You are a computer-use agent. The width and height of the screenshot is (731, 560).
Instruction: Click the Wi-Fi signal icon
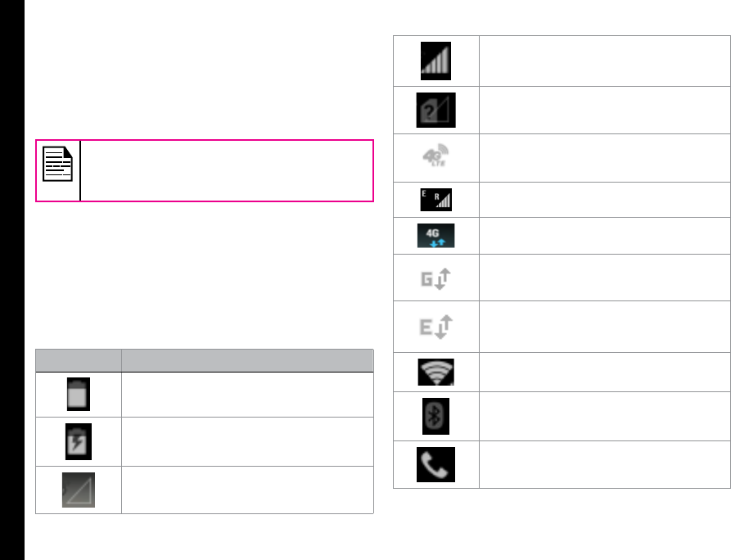tap(435, 372)
